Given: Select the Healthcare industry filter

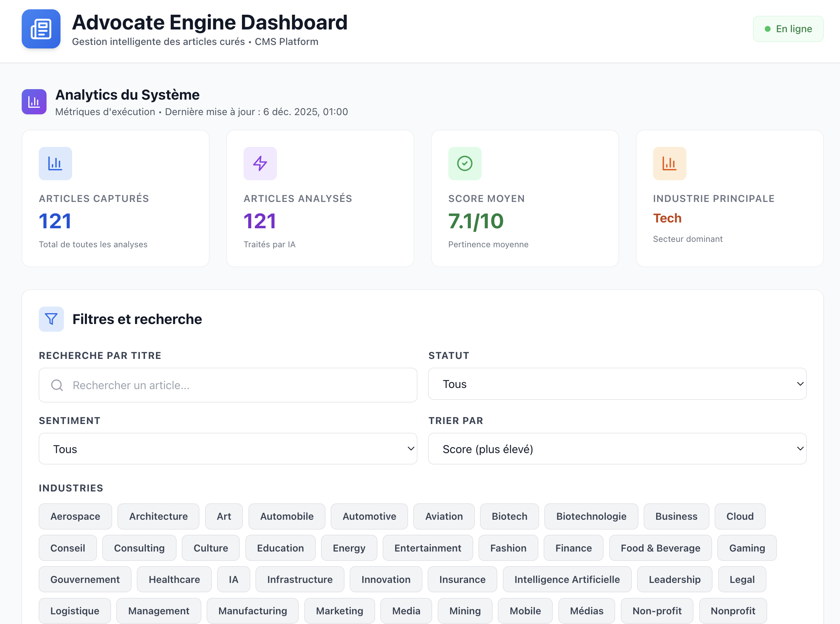Looking at the screenshot, I should pyautogui.click(x=174, y=579).
